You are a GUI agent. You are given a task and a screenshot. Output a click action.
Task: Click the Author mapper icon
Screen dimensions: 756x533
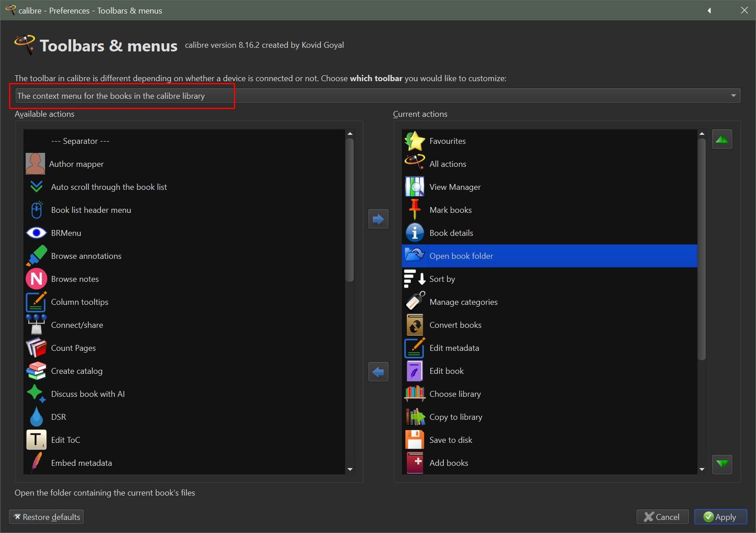(x=36, y=164)
